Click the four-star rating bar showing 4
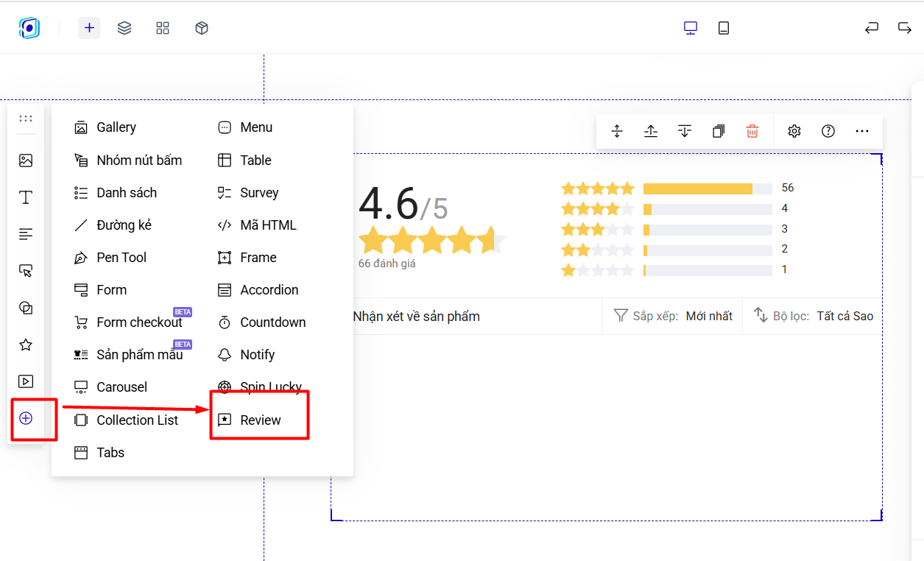924x561 pixels. (708, 209)
